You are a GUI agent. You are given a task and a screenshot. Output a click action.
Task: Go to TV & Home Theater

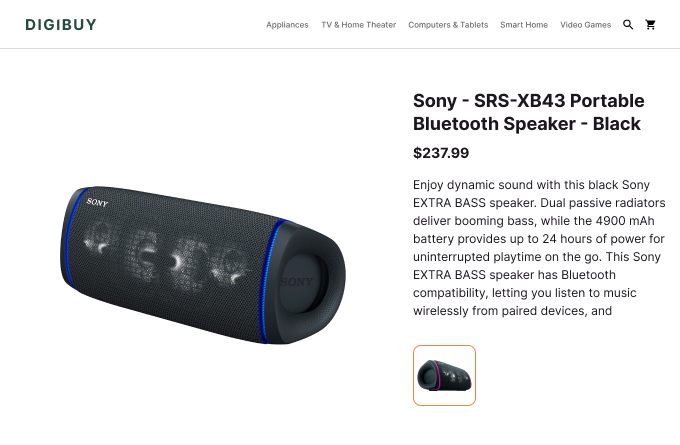(x=358, y=25)
